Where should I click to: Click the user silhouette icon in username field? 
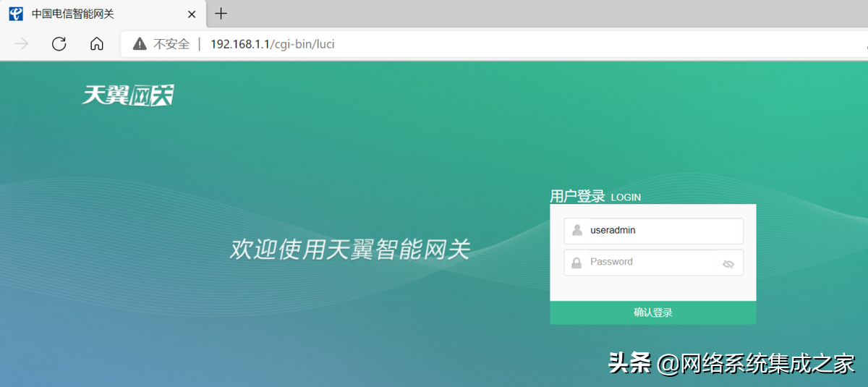click(576, 231)
